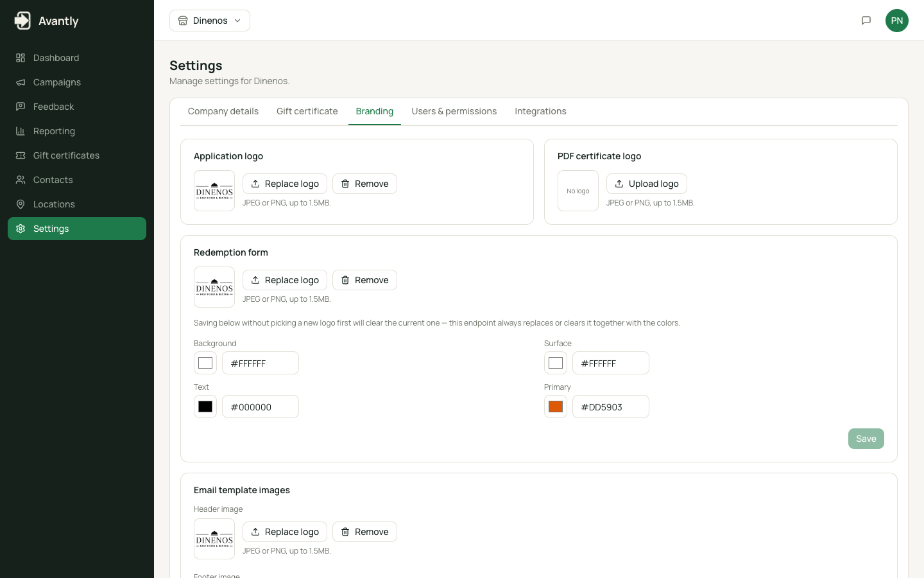Image resolution: width=924 pixels, height=578 pixels.
Task: Open the Surface color swatch
Action: pyautogui.click(x=556, y=363)
